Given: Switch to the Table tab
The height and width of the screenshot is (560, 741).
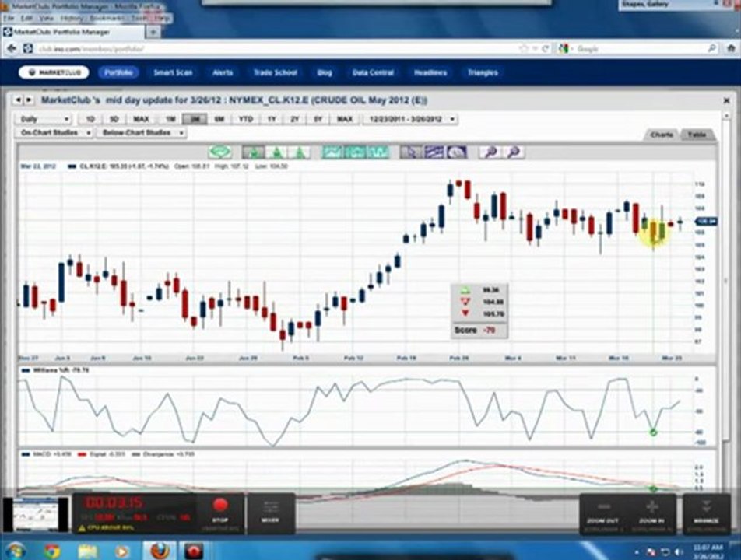Looking at the screenshot, I should (x=697, y=135).
